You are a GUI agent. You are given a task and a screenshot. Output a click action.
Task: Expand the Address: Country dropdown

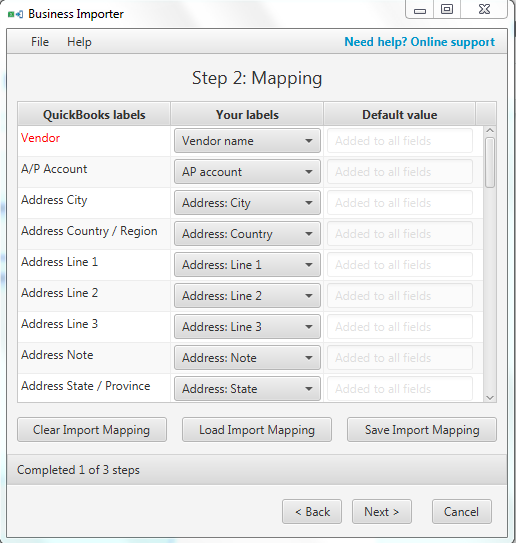coord(247,234)
